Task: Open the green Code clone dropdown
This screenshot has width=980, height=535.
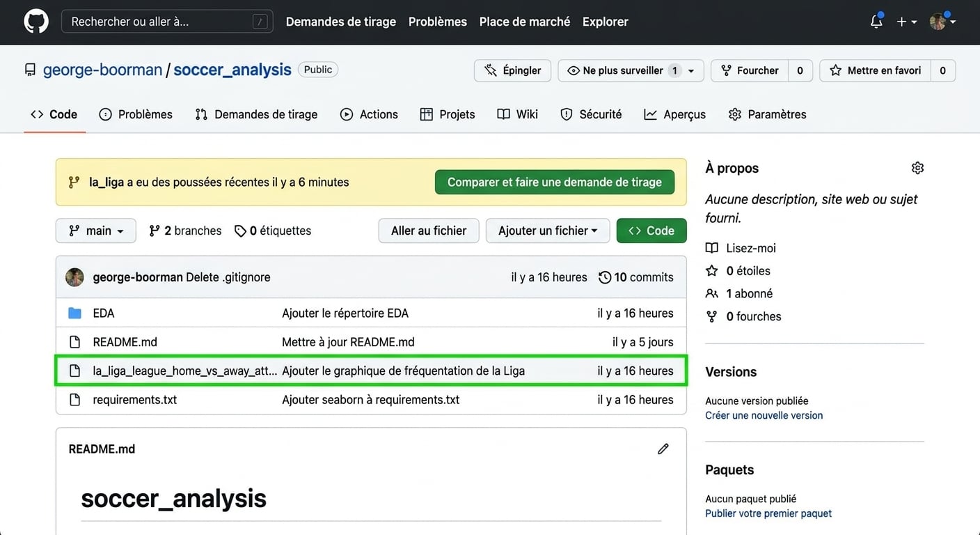Action: pos(651,231)
